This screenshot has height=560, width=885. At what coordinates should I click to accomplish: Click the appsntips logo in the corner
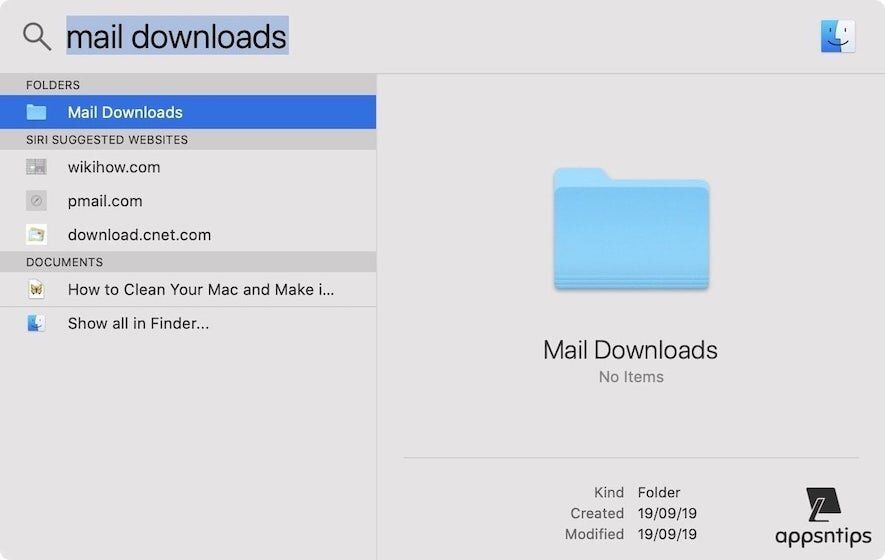click(823, 516)
